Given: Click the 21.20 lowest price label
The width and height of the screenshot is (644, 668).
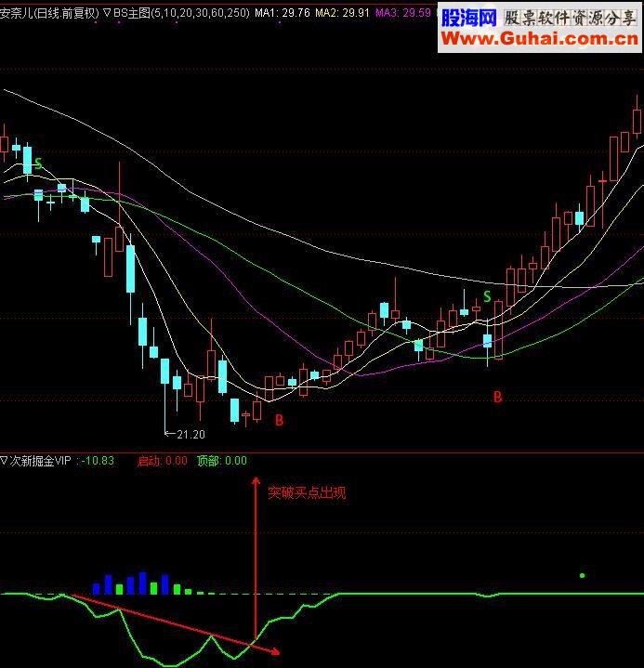Looking at the screenshot, I should (x=191, y=435).
